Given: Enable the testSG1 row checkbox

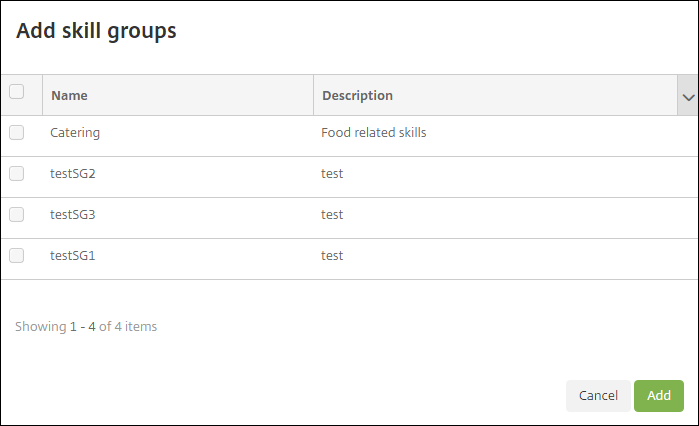Looking at the screenshot, I should (16, 255).
